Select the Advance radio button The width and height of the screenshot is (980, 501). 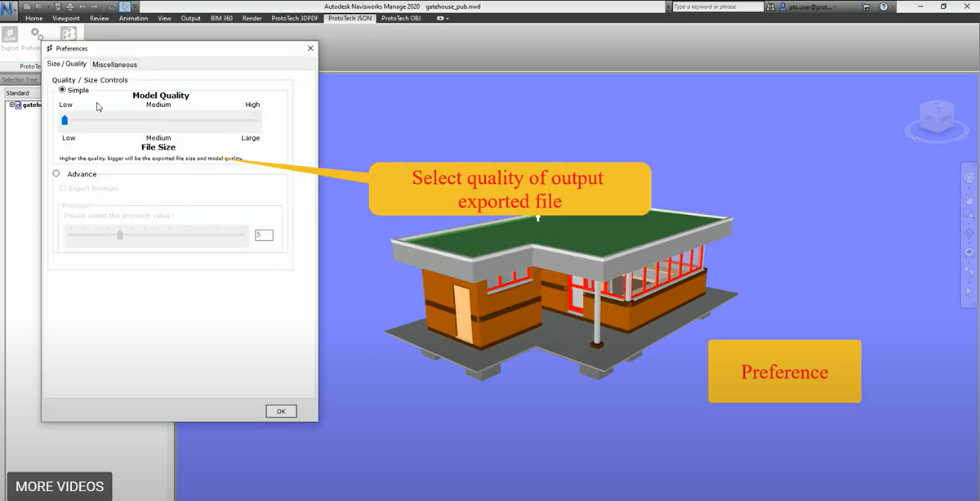pyautogui.click(x=56, y=173)
